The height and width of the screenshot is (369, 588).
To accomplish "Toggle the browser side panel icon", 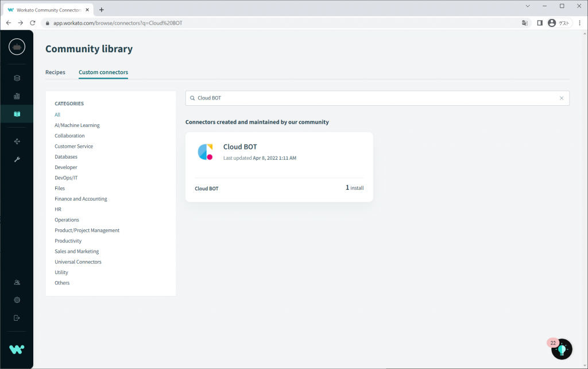I will pos(540,23).
